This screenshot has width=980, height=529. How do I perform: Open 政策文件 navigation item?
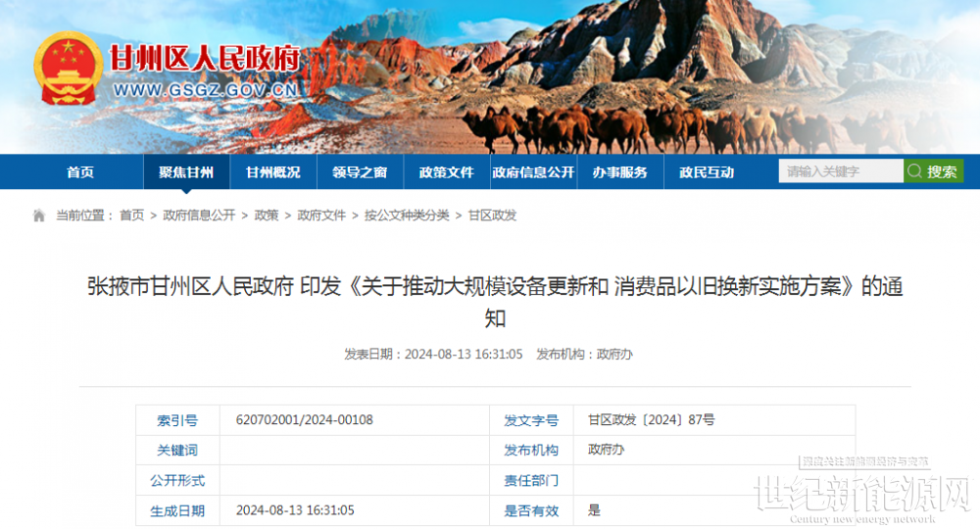coord(446,172)
